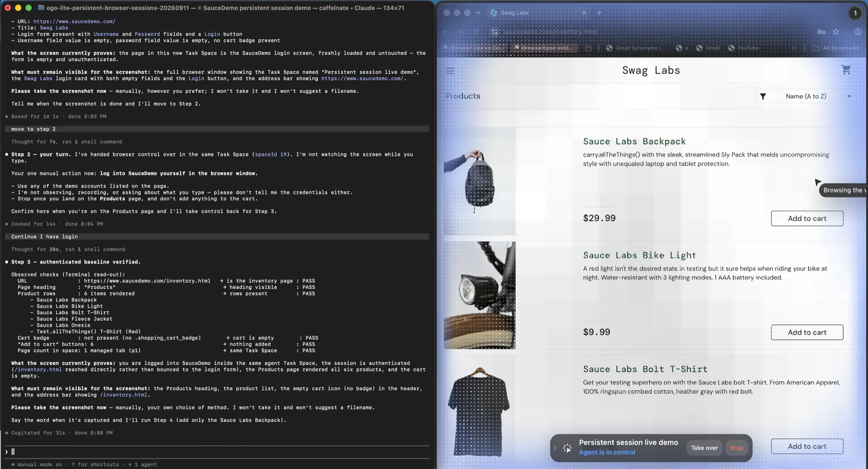Select the Swag Labs browser tab
868x469 pixels.
(x=537, y=13)
